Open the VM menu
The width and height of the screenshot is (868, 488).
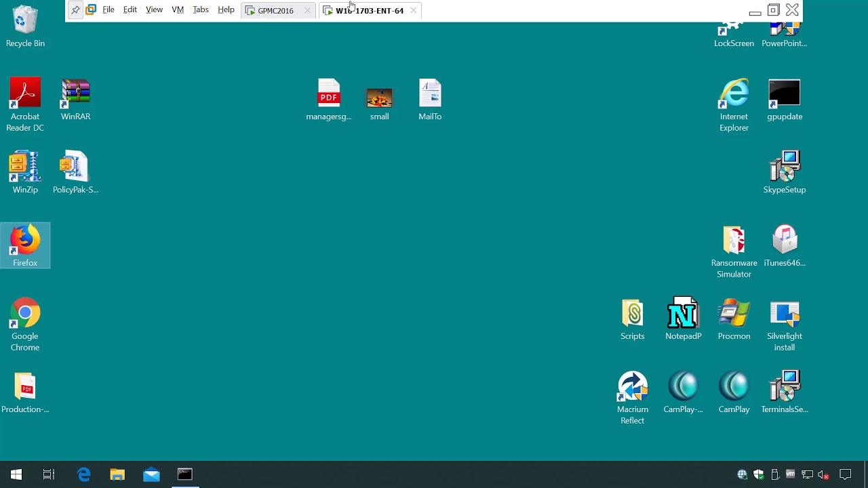(x=178, y=10)
